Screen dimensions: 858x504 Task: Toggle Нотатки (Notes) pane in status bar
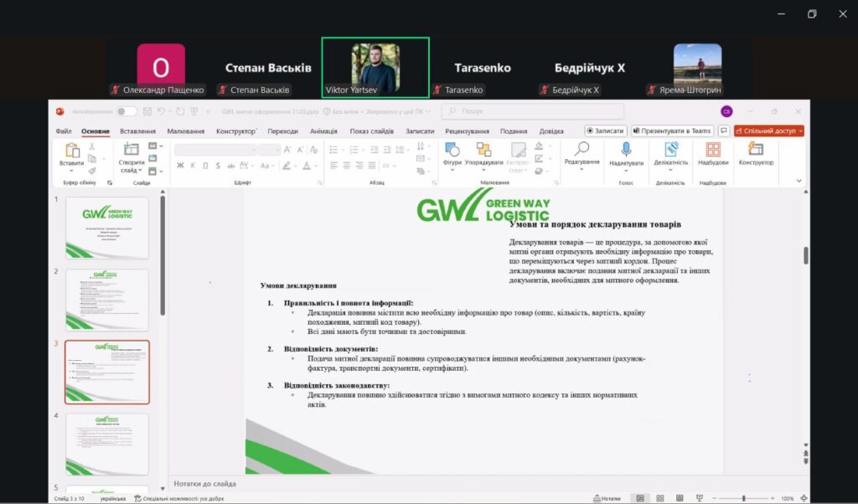[606, 498]
